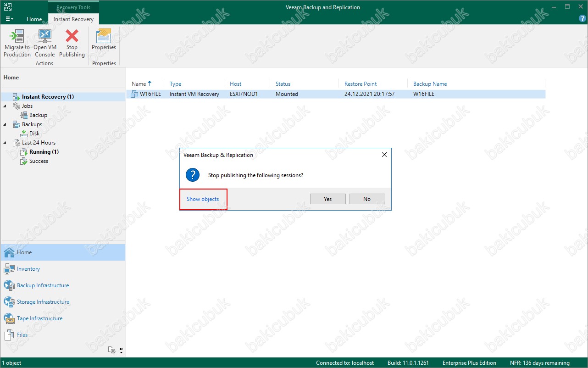Select the W16FILE session name cell
Screen dimensions: 588x368
150,94
